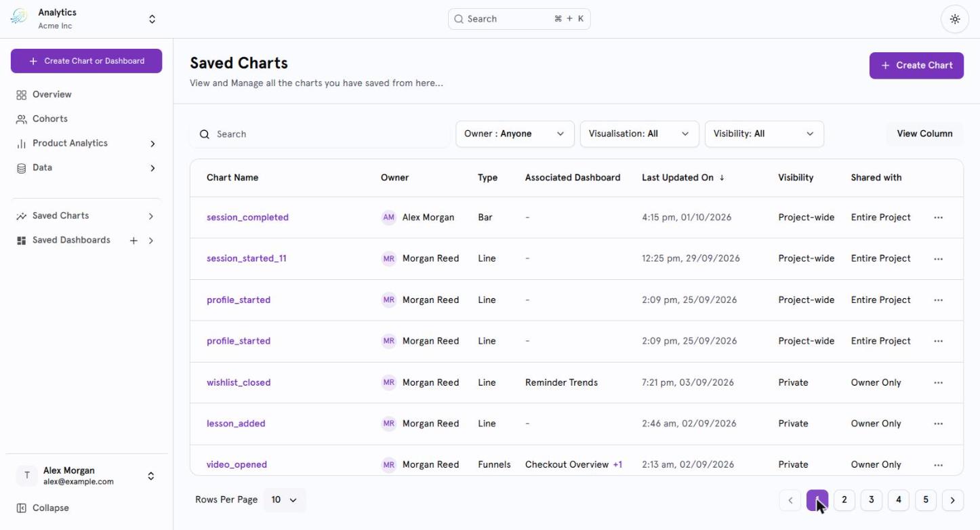Click Create Chart or Dashboard button
The image size is (980, 530).
[x=86, y=61]
